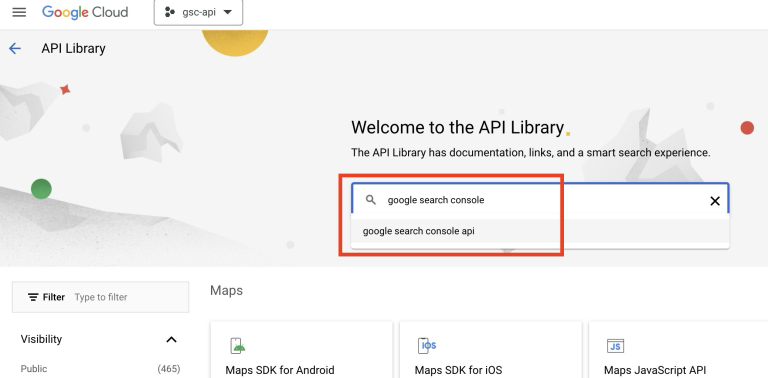The image size is (768, 378).
Task: Click the Maps category heading
Action: click(226, 290)
